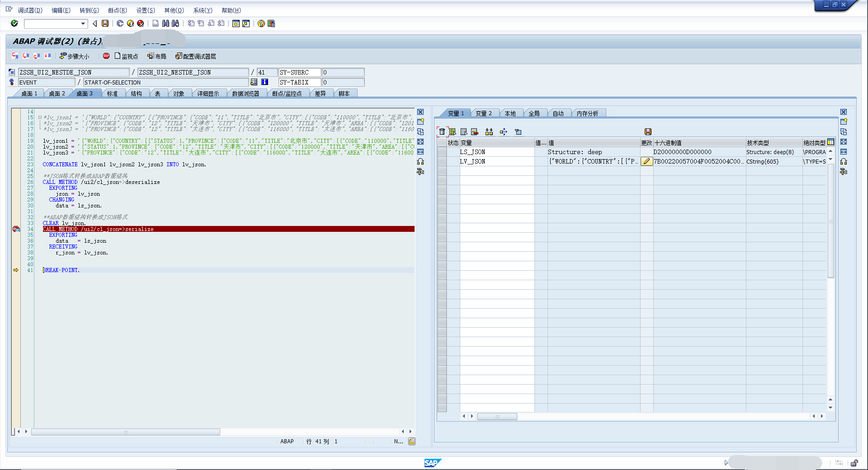
Task: Click the maximize horizontally icon beside variables panel
Action: [844, 152]
